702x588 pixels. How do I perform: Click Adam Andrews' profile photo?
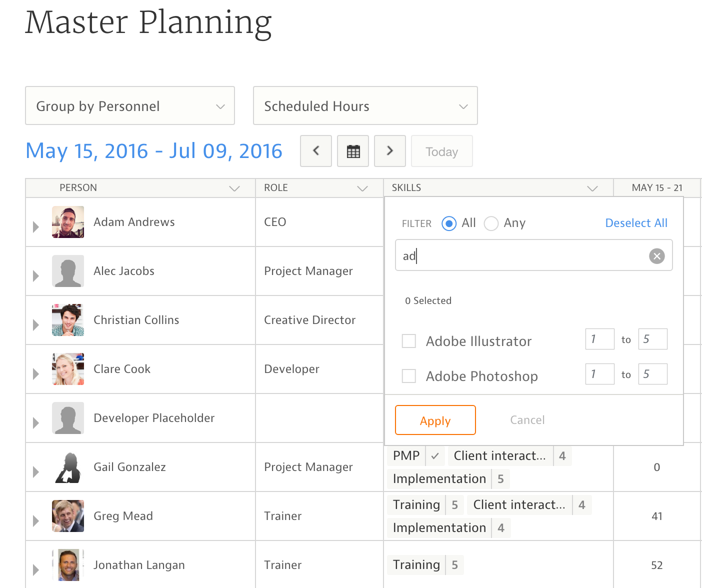[x=68, y=222]
